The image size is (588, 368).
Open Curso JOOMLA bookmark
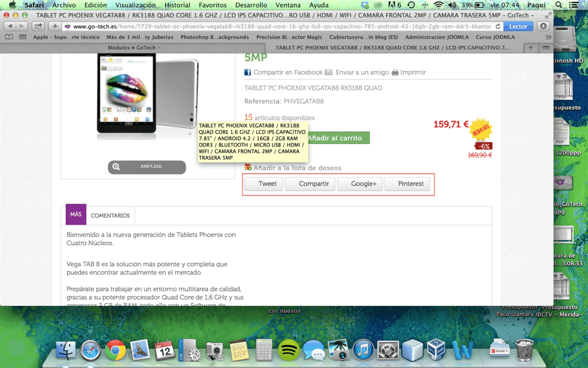pyautogui.click(x=495, y=37)
